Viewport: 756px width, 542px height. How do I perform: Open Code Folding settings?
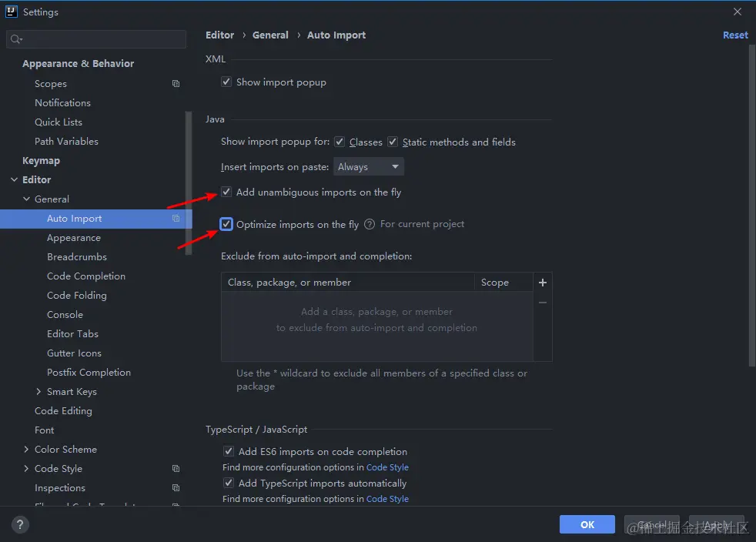(77, 296)
